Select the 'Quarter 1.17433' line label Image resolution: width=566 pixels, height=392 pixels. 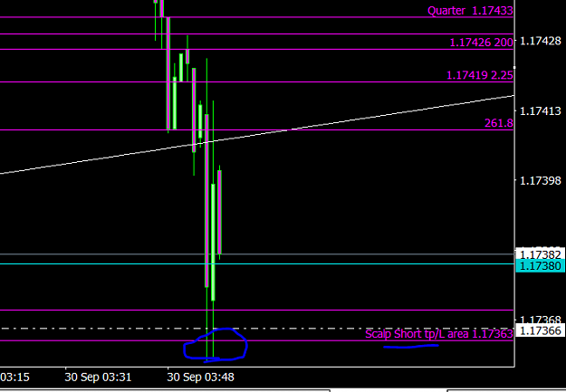[470, 11]
